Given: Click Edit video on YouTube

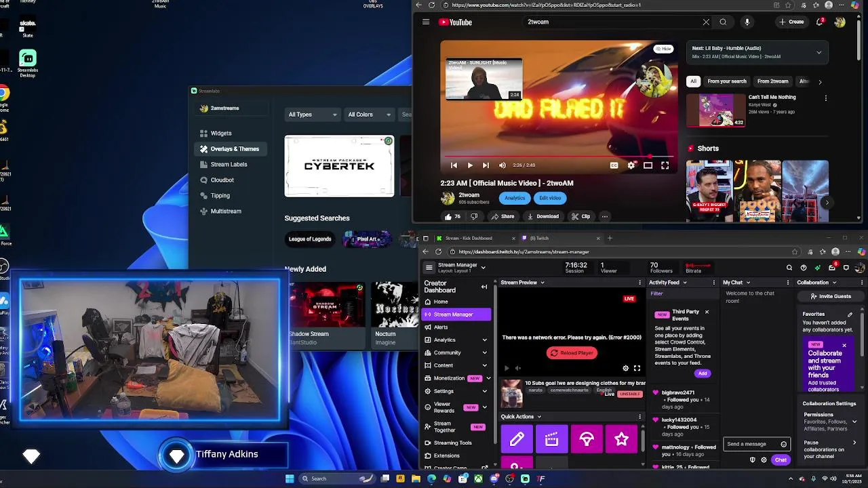Looking at the screenshot, I should (550, 198).
